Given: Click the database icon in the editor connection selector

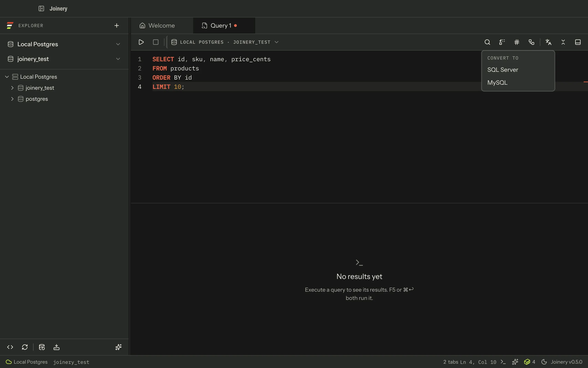Looking at the screenshot, I should click(174, 42).
